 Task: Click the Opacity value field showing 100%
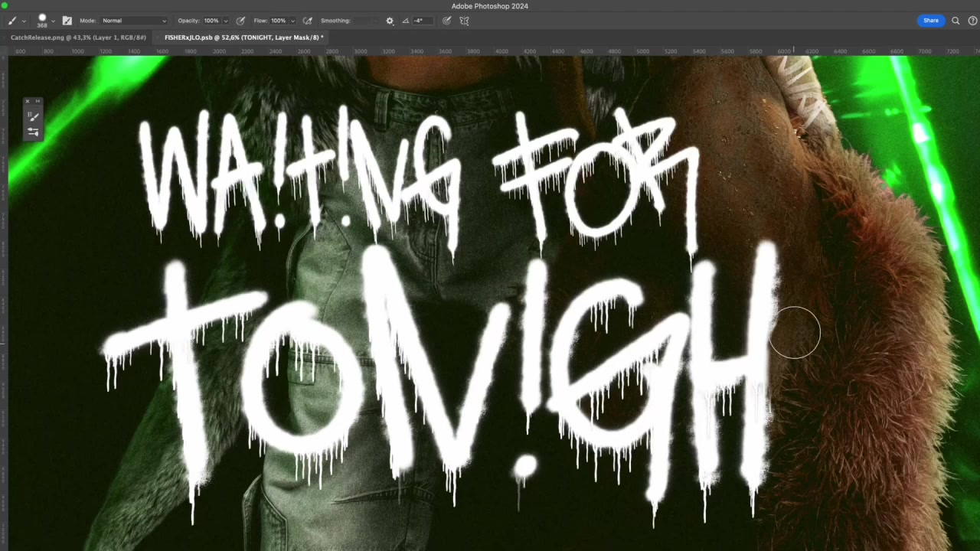[211, 21]
